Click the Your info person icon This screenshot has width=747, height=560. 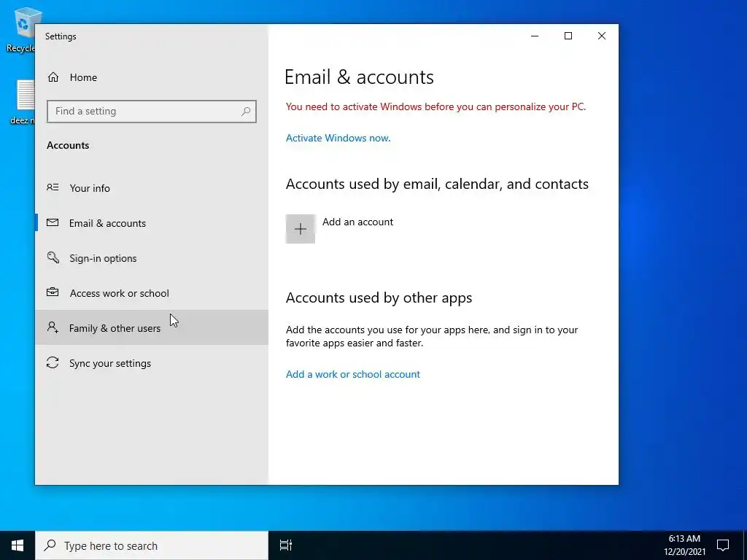pyautogui.click(x=53, y=187)
